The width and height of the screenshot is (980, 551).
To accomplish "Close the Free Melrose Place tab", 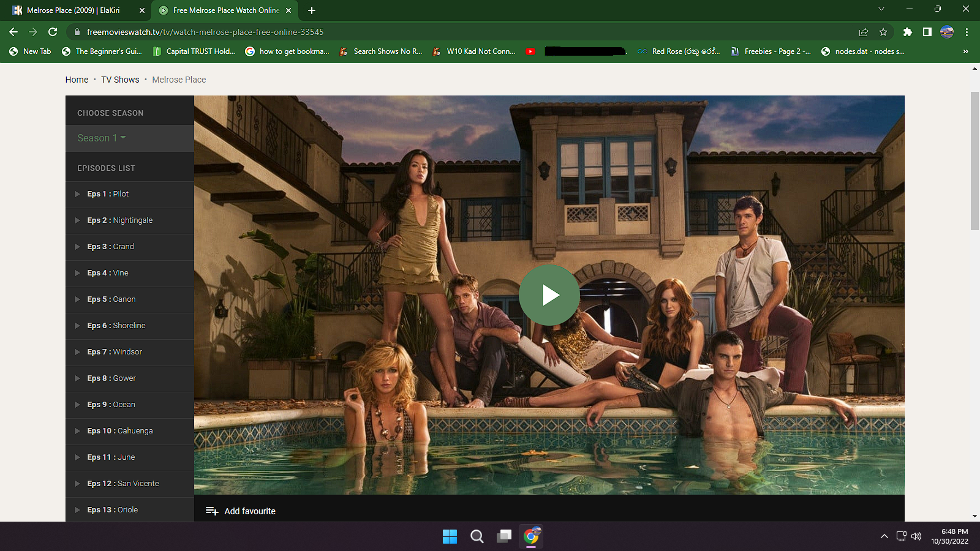I will (x=288, y=10).
